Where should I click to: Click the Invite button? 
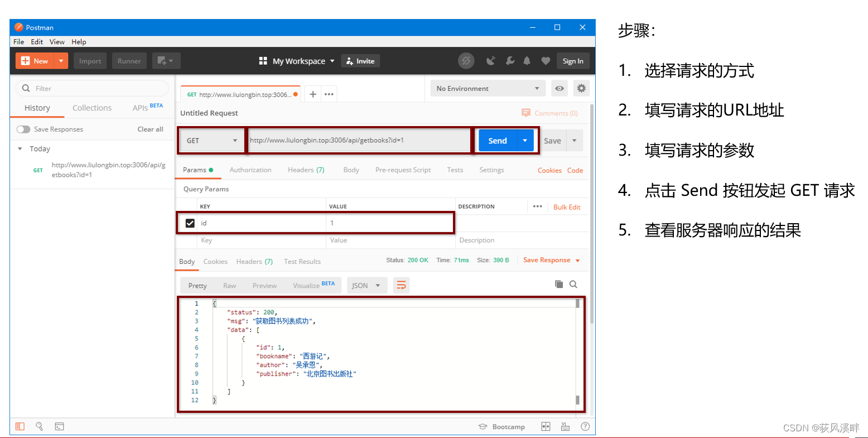(x=360, y=61)
